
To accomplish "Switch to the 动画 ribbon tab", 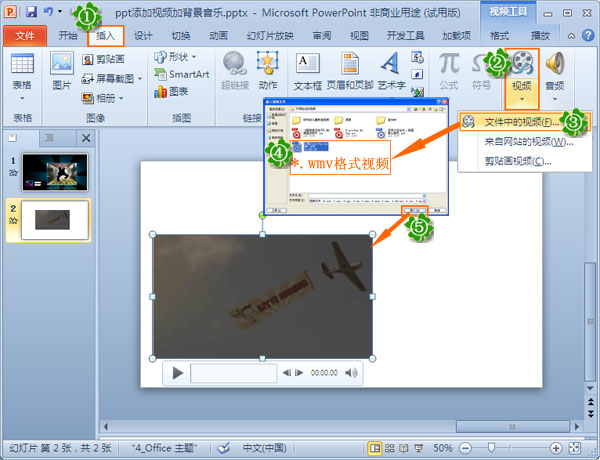I will [x=218, y=36].
